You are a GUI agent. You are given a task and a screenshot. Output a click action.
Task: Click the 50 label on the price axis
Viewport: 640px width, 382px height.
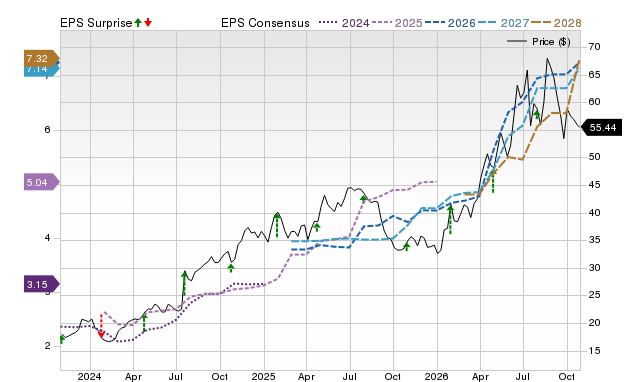tap(594, 157)
